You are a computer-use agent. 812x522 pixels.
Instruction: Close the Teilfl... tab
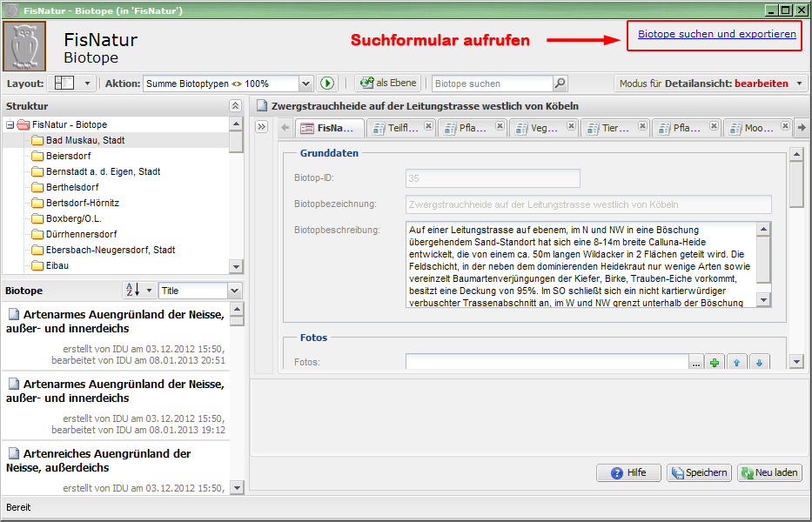tap(428, 126)
